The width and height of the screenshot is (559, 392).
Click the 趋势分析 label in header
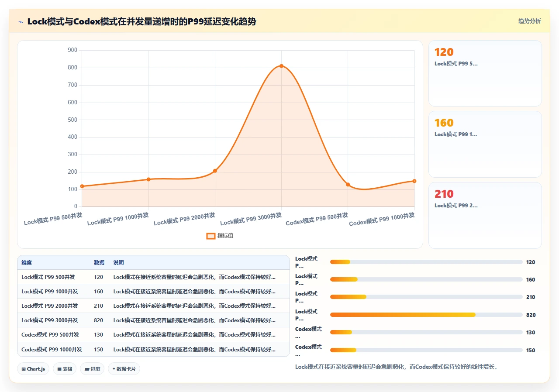[x=529, y=21]
